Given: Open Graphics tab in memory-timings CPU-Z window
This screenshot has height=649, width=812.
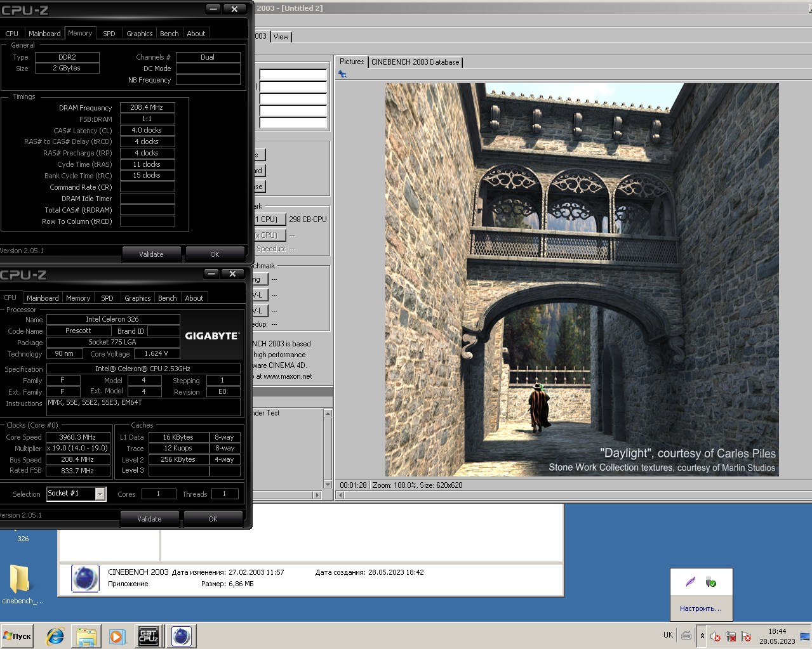Looking at the screenshot, I should tap(140, 34).
